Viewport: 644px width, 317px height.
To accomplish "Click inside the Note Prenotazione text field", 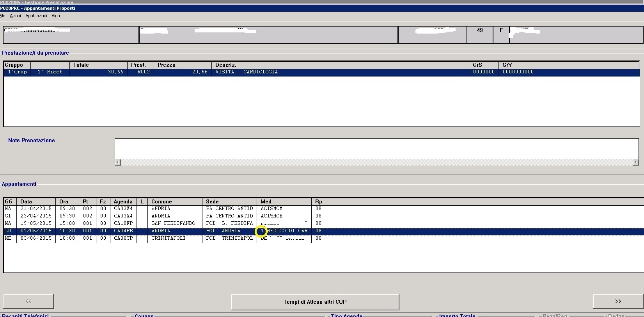I will coord(376,148).
